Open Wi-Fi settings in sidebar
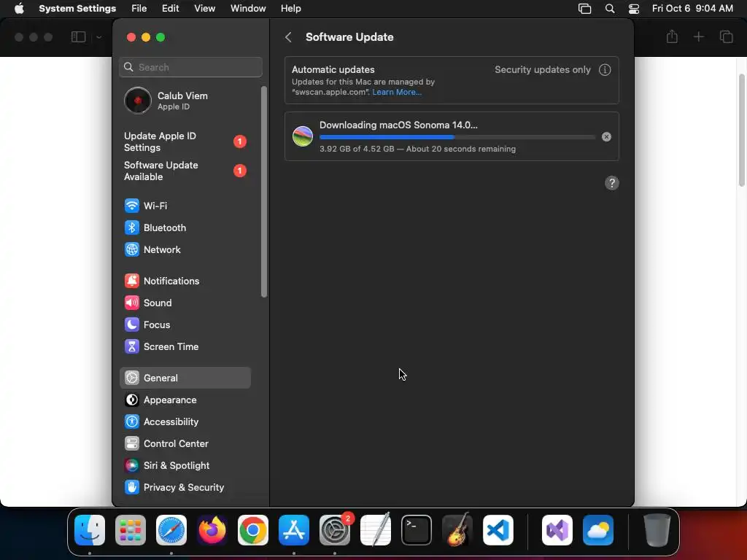Viewport: 747px width, 560px height. coord(185,206)
